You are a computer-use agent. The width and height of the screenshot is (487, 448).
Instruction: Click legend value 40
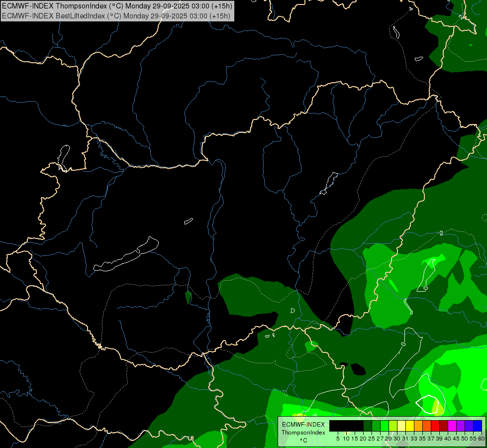coord(448,439)
